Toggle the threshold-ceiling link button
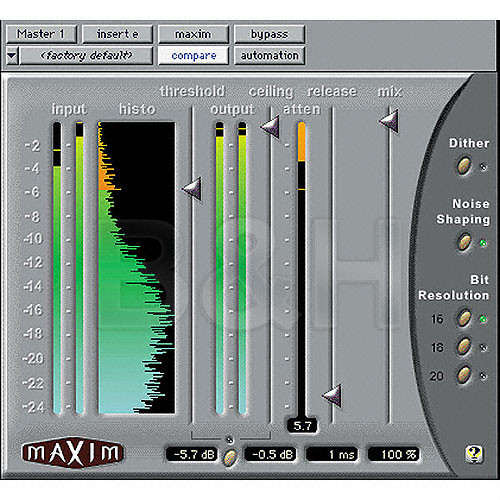Viewport: 500px width, 500px height. pos(230,458)
